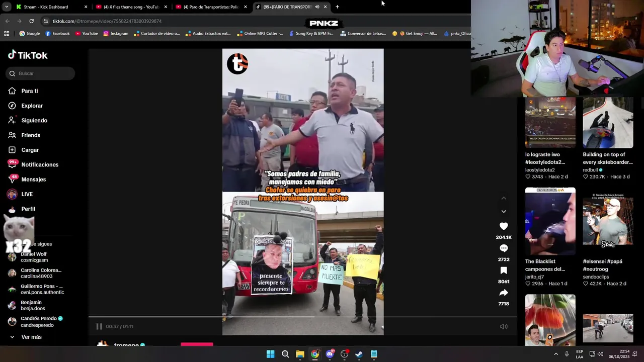644x362 pixels.
Task: Open Get Emoji bookmark
Action: point(415,34)
